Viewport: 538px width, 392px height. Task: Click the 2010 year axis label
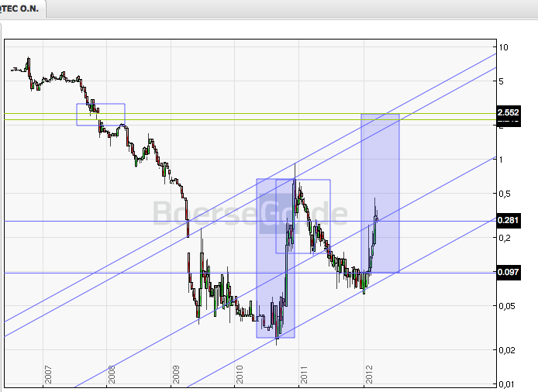240,375
